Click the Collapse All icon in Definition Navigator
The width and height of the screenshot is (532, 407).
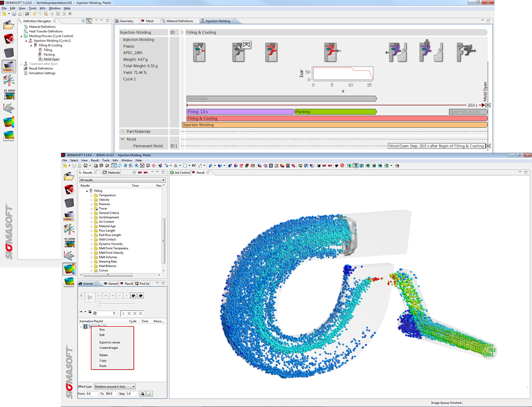(83, 21)
